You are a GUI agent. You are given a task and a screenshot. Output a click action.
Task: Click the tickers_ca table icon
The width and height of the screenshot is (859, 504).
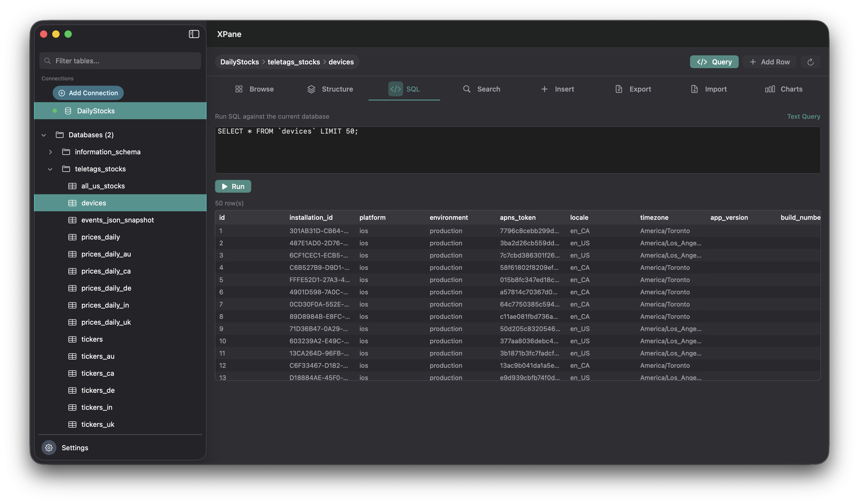[x=72, y=374]
